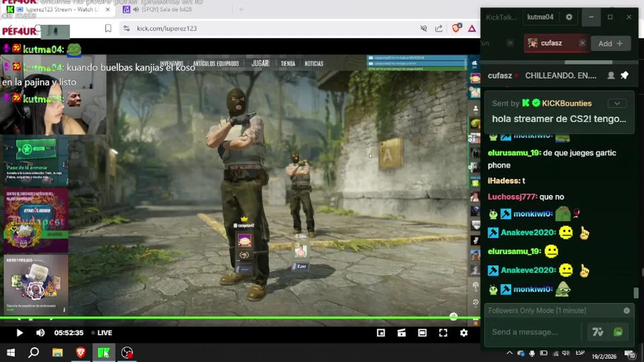Open the 7TV emote picker

(x=598, y=332)
